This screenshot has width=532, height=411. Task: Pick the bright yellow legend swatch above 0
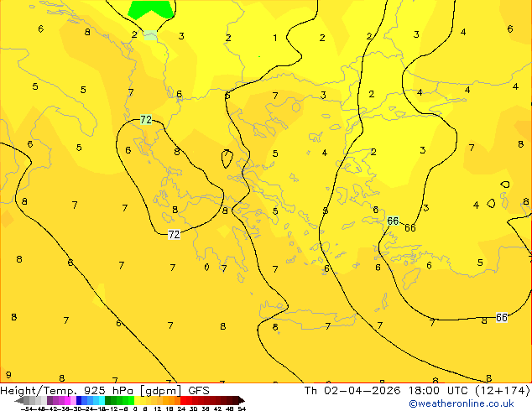coord(137,400)
